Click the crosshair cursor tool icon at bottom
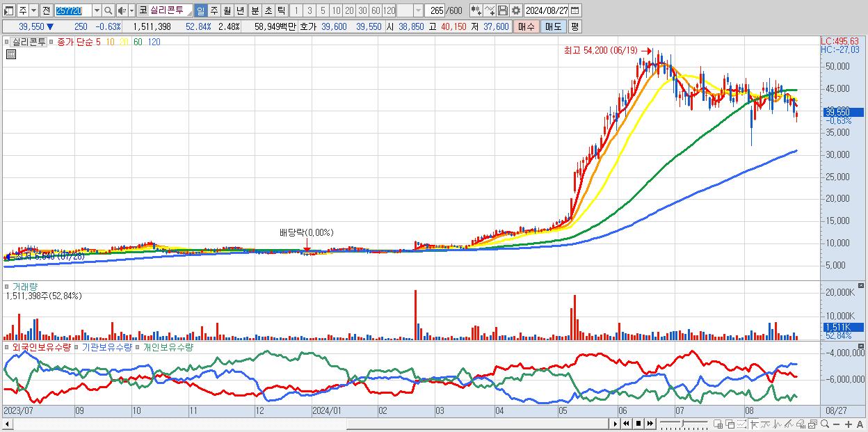The height and width of the screenshot is (432, 868). tap(755, 424)
